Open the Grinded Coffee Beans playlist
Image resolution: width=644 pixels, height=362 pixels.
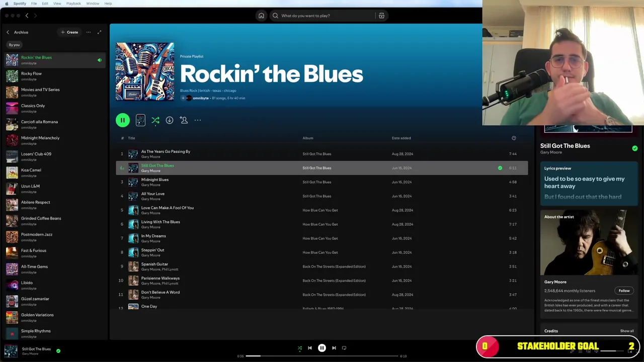55,221
